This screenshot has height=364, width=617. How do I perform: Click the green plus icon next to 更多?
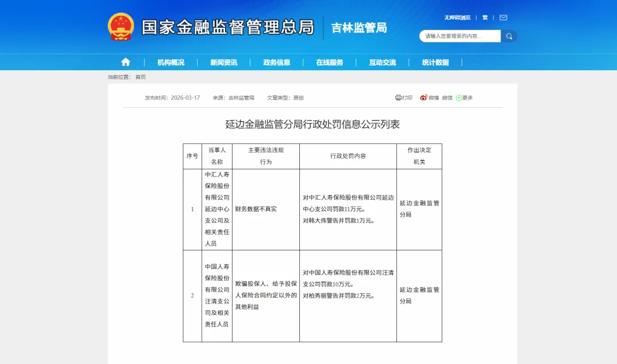pyautogui.click(x=458, y=98)
